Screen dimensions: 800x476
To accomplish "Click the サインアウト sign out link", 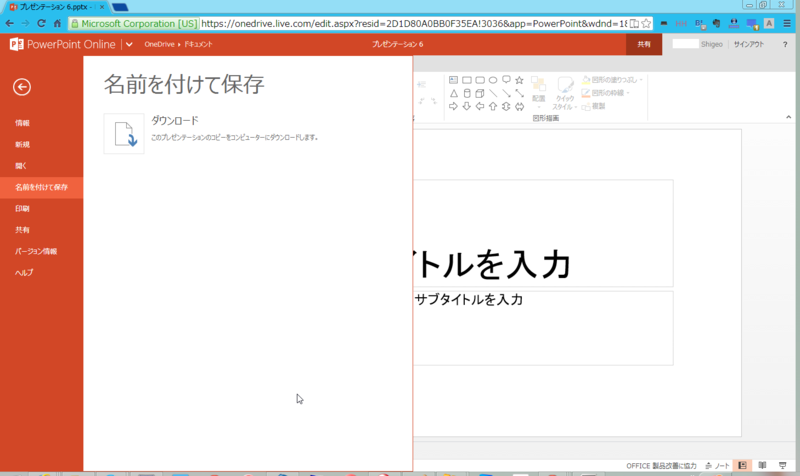I will [748, 44].
